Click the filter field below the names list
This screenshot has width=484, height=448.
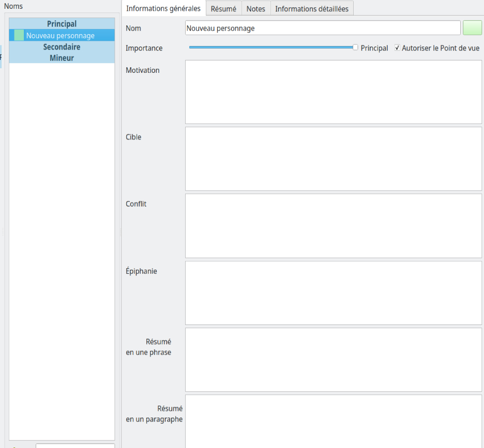75,445
